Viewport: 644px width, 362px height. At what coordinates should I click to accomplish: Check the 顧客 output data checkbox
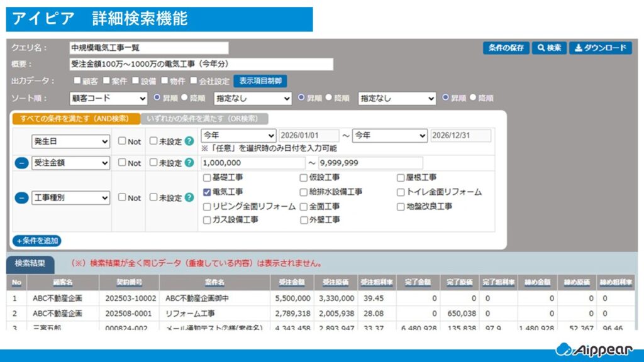[x=77, y=80]
